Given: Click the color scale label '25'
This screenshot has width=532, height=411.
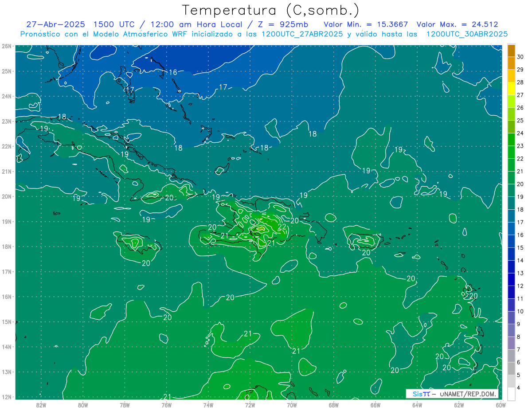Looking at the screenshot, I should (x=520, y=120).
